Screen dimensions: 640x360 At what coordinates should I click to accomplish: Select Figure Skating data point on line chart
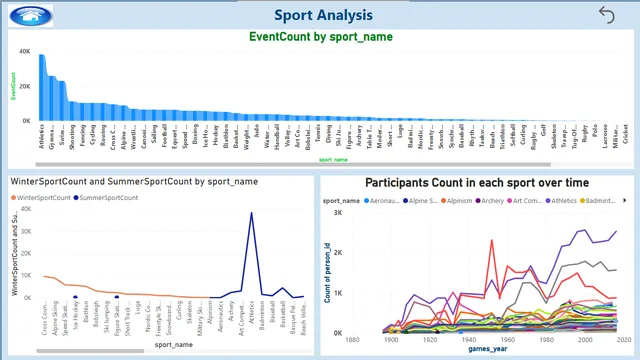point(117,298)
